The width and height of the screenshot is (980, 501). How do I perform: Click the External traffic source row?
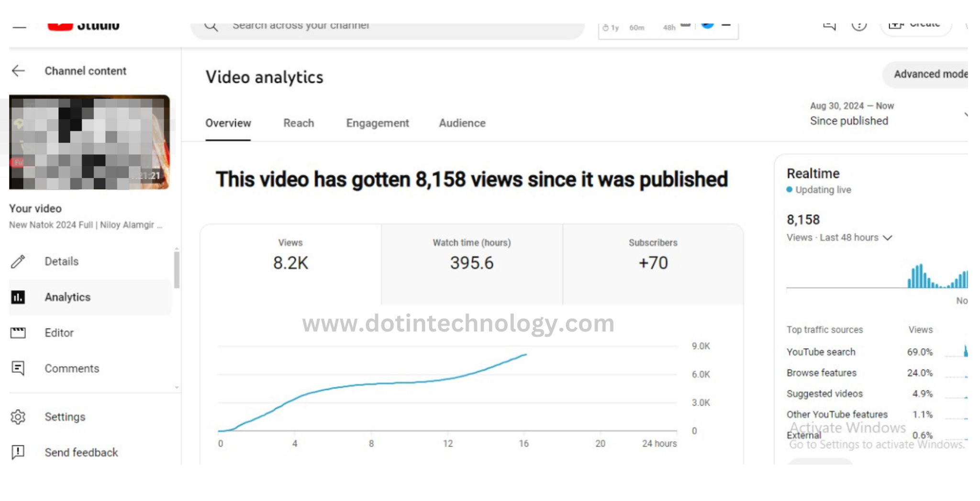(x=877, y=435)
